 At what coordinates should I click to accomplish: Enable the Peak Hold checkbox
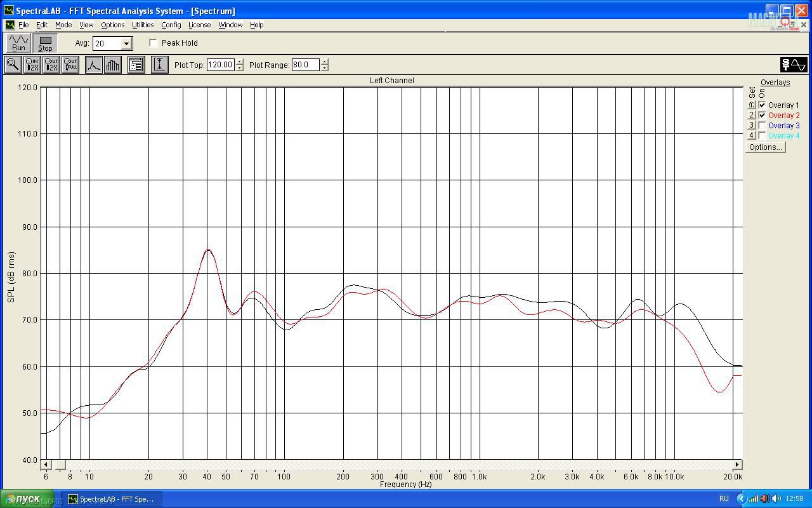(154, 43)
